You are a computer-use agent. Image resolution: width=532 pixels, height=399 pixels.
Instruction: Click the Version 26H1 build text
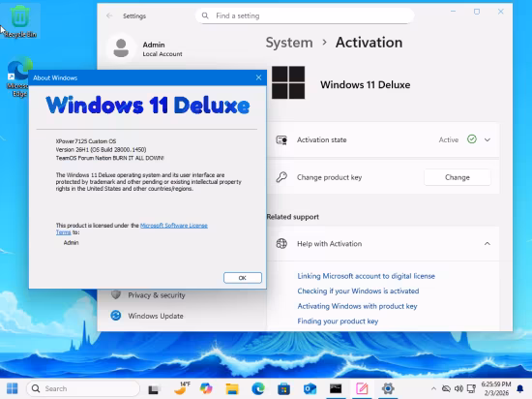tap(102, 149)
